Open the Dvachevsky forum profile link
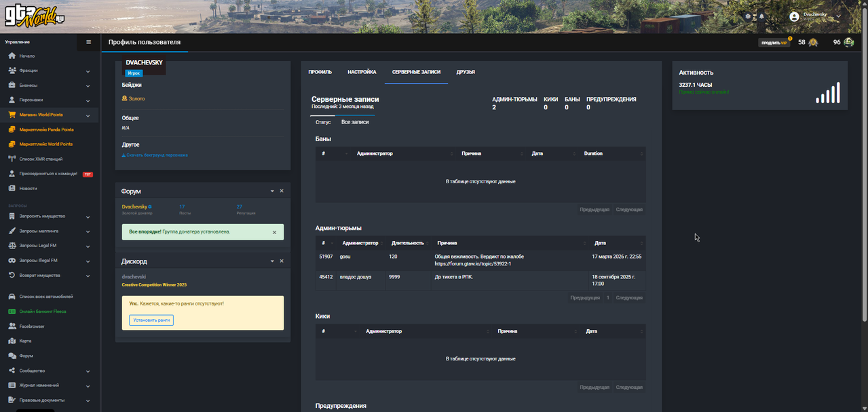 point(135,206)
